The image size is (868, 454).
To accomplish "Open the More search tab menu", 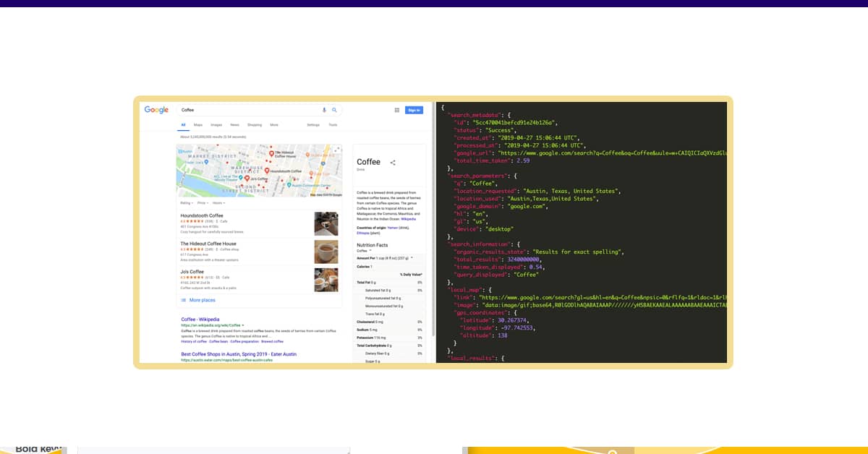I will pyautogui.click(x=274, y=125).
